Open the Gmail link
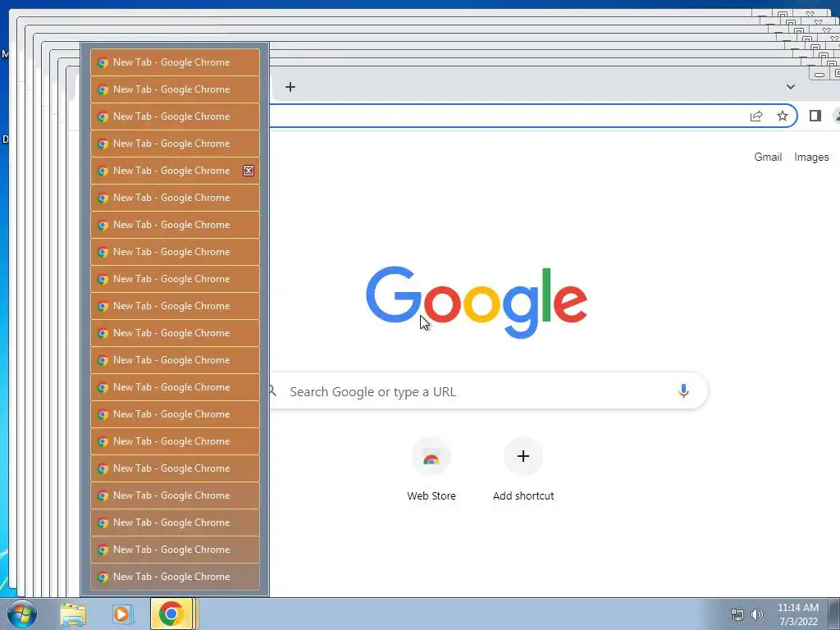Screen dimensions: 840x630 [x=768, y=157]
